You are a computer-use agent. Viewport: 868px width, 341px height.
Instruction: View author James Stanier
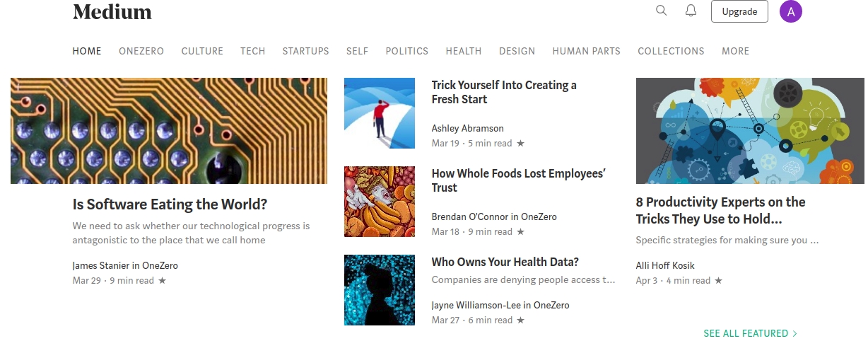coord(101,266)
